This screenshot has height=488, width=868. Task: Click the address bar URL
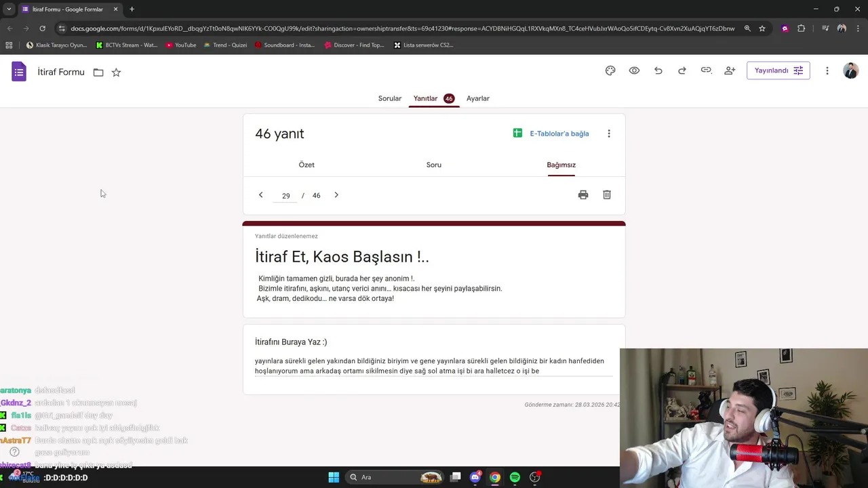402,28
